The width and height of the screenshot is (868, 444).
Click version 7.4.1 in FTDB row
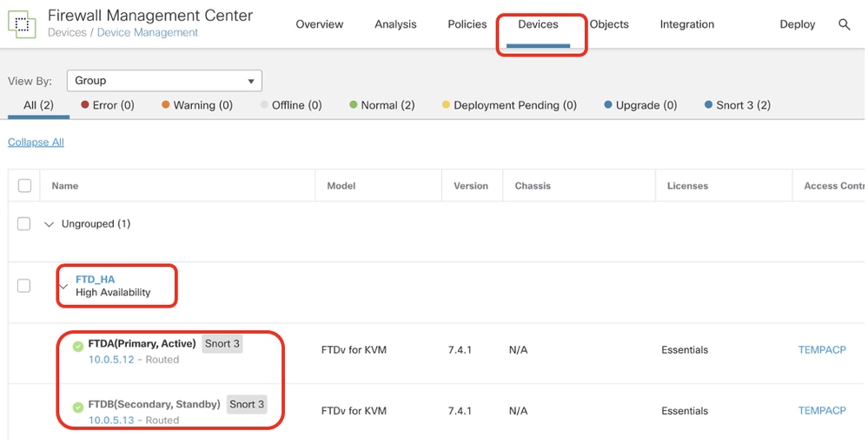tap(460, 411)
